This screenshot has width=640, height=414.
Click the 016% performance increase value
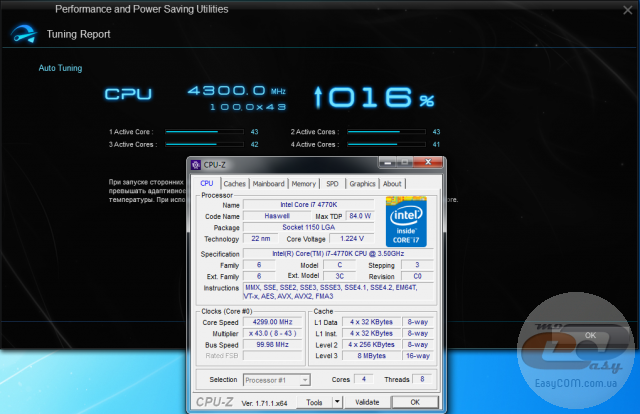click(374, 98)
